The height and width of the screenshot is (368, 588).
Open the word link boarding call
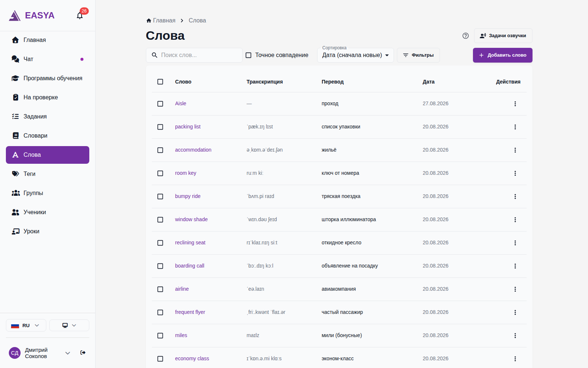(190, 266)
